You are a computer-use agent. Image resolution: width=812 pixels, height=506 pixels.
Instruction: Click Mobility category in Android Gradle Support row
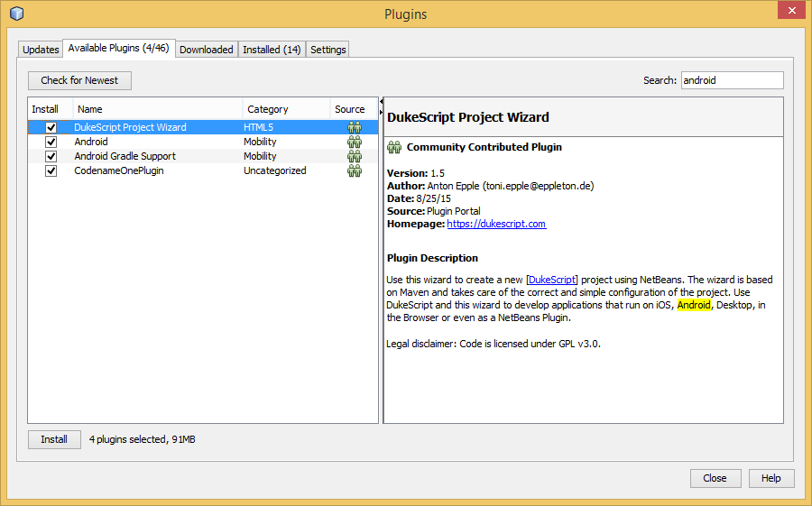[x=260, y=156]
